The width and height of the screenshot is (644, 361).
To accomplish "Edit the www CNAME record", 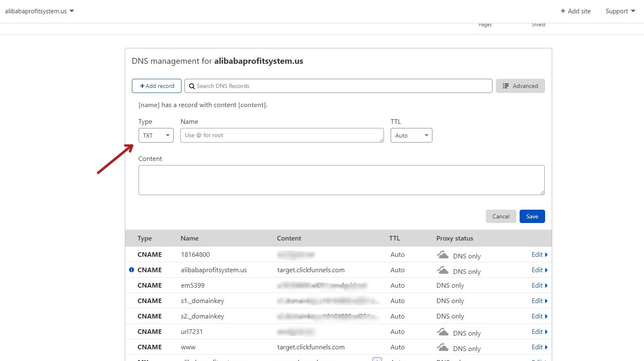I will click(539, 347).
